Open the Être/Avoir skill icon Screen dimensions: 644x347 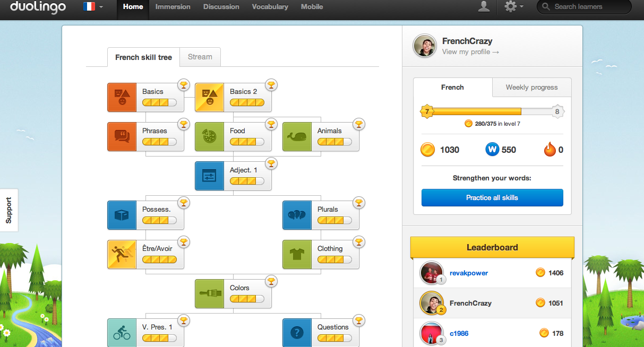coord(122,254)
